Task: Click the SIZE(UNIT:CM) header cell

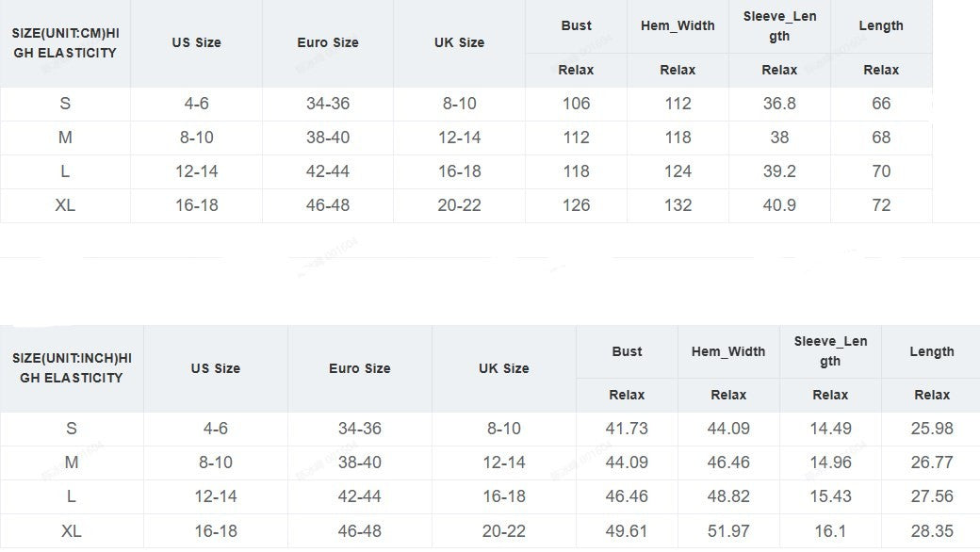Action: (x=65, y=43)
